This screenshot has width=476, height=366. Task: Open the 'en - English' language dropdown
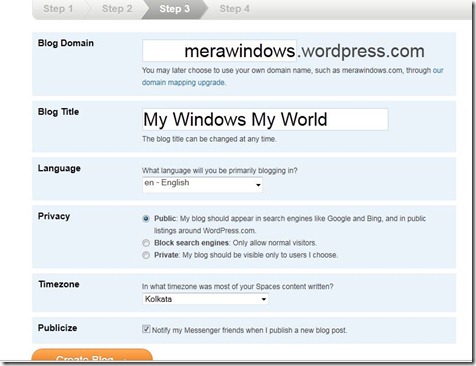(202, 185)
